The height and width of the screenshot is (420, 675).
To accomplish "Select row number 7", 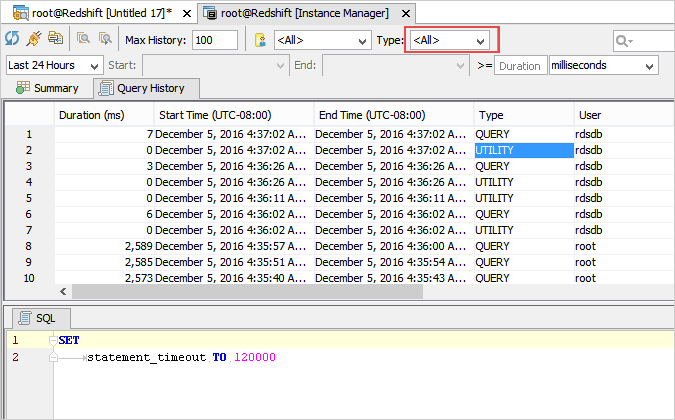I will pos(29,230).
